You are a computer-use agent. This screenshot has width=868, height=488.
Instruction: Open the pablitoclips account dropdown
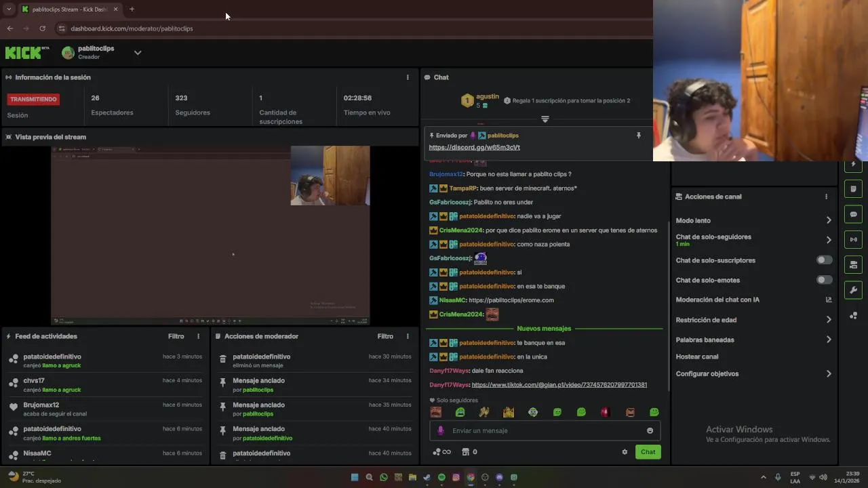[138, 52]
